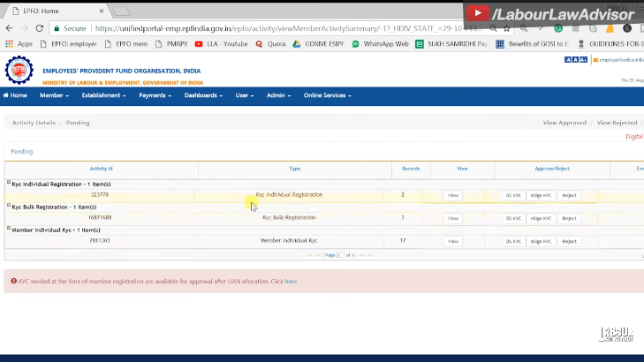644x362 pixels.
Task: Sort by the 'Activity Id' column header
Action: point(101,169)
